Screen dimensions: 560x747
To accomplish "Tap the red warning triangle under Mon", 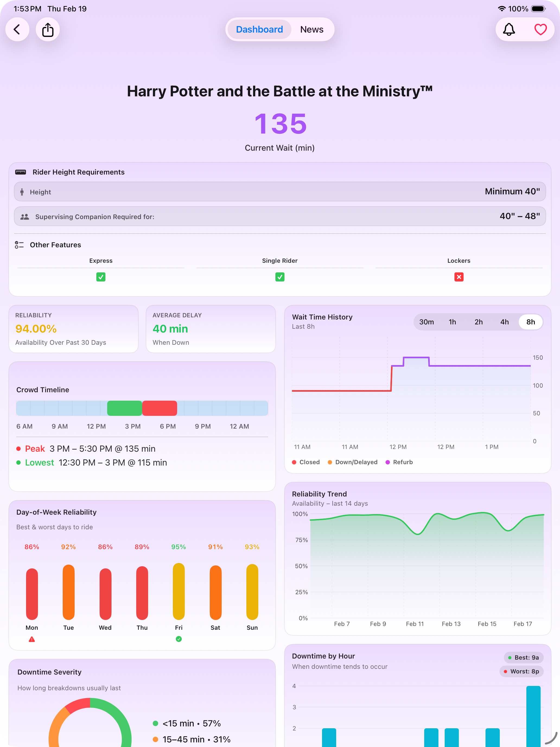I will [x=32, y=639].
